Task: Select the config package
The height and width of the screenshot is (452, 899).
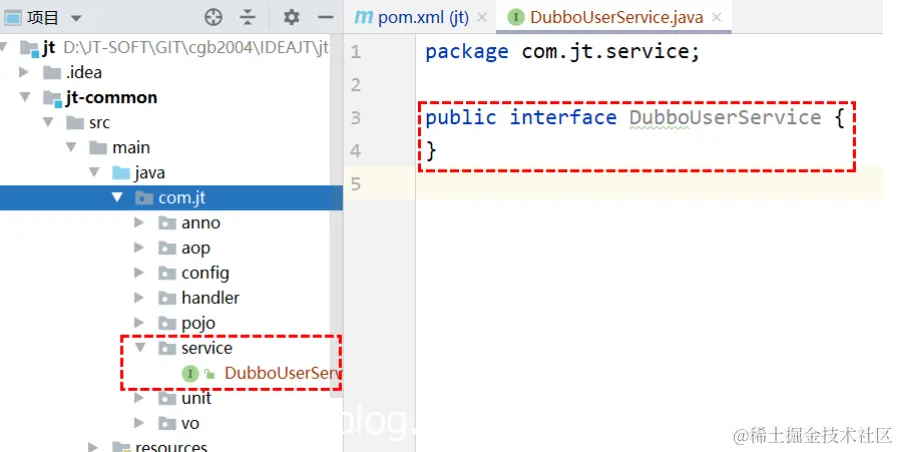Action: (x=205, y=273)
